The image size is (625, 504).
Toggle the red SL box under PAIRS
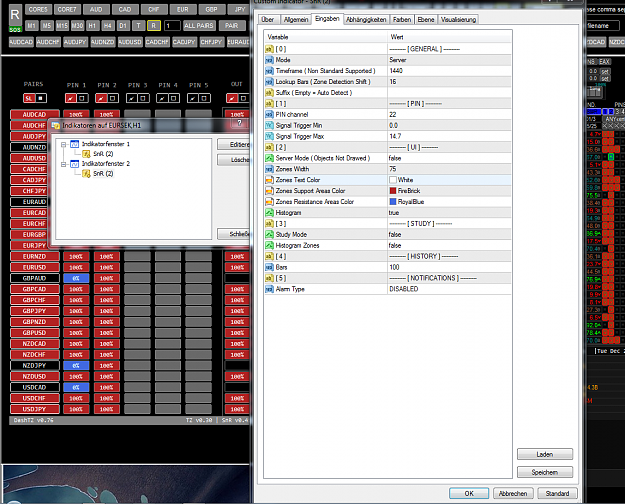click(x=29, y=98)
